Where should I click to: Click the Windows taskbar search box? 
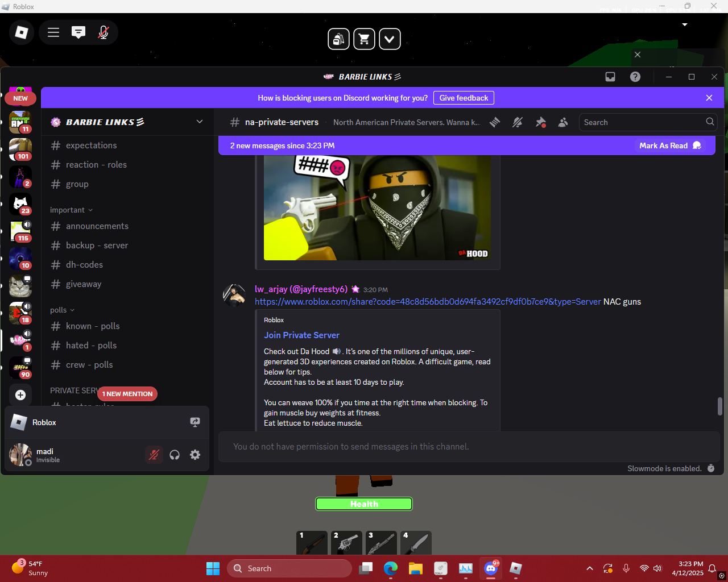(289, 568)
